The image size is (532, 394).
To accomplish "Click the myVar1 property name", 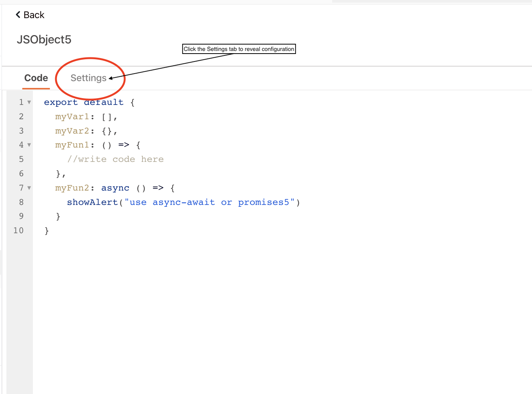I will 72,116.
